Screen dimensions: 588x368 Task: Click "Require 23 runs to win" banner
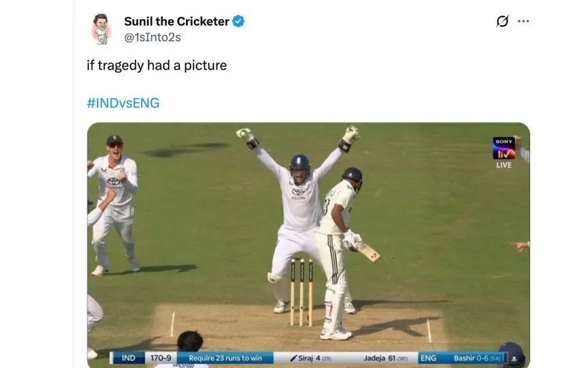coord(225,358)
